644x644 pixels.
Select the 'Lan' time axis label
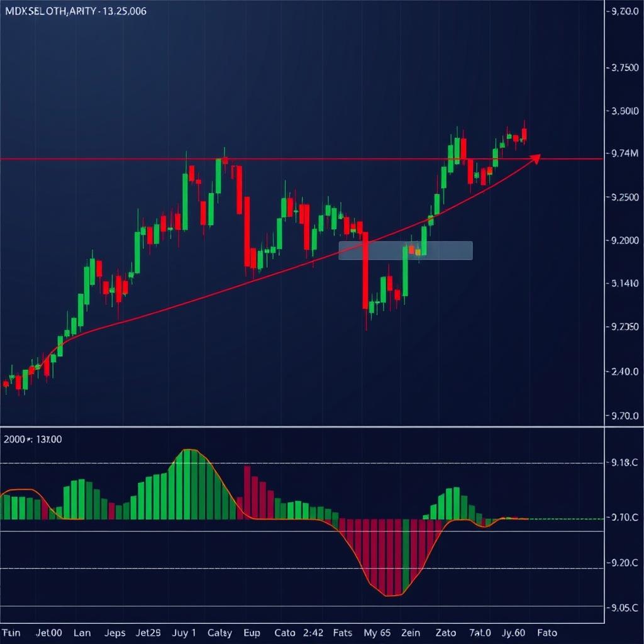coord(82,633)
